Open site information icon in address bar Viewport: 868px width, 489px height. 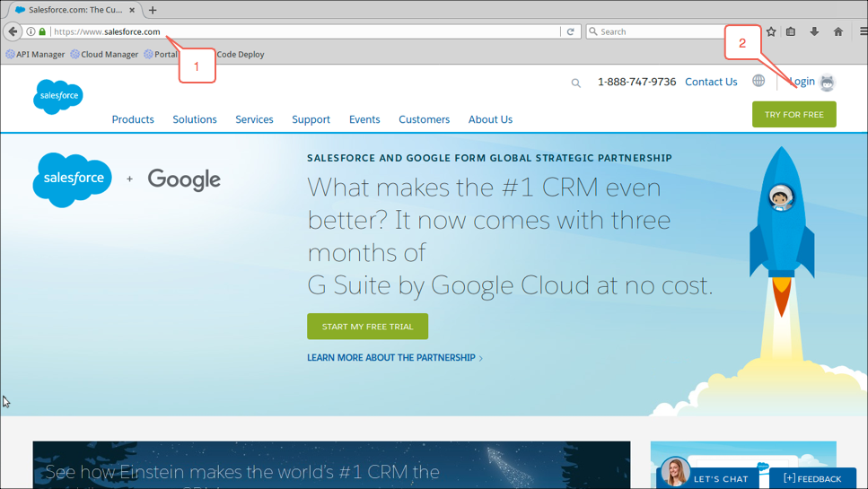click(31, 31)
